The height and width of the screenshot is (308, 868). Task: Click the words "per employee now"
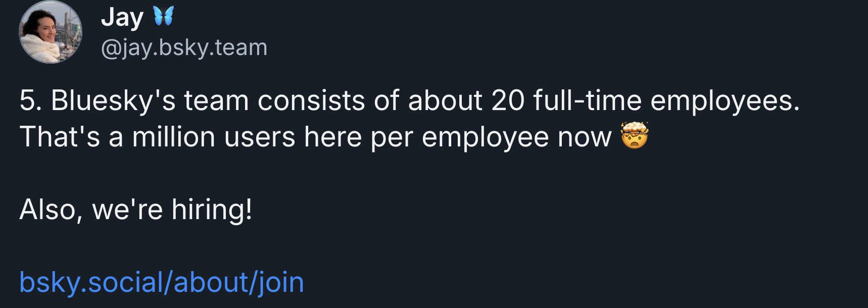pos(491,137)
